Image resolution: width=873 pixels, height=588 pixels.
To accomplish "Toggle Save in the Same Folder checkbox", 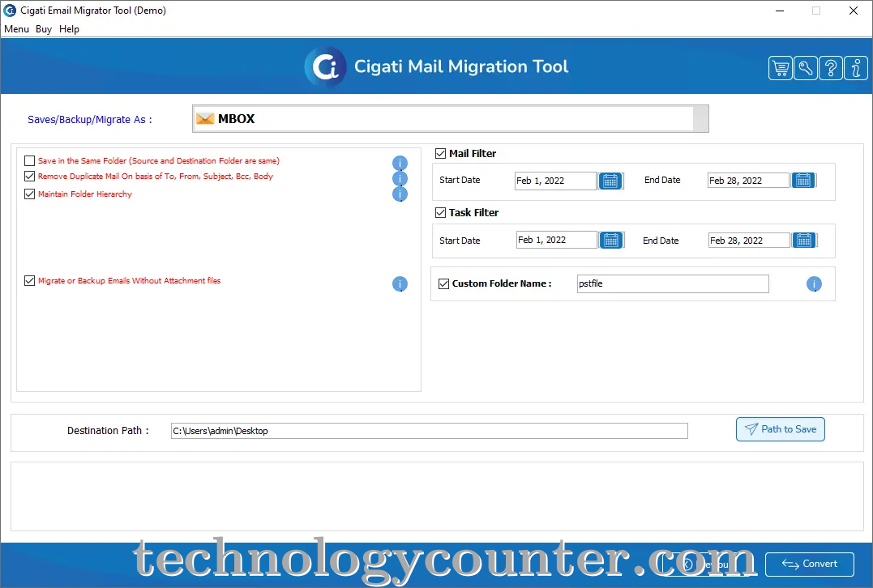I will (29, 160).
